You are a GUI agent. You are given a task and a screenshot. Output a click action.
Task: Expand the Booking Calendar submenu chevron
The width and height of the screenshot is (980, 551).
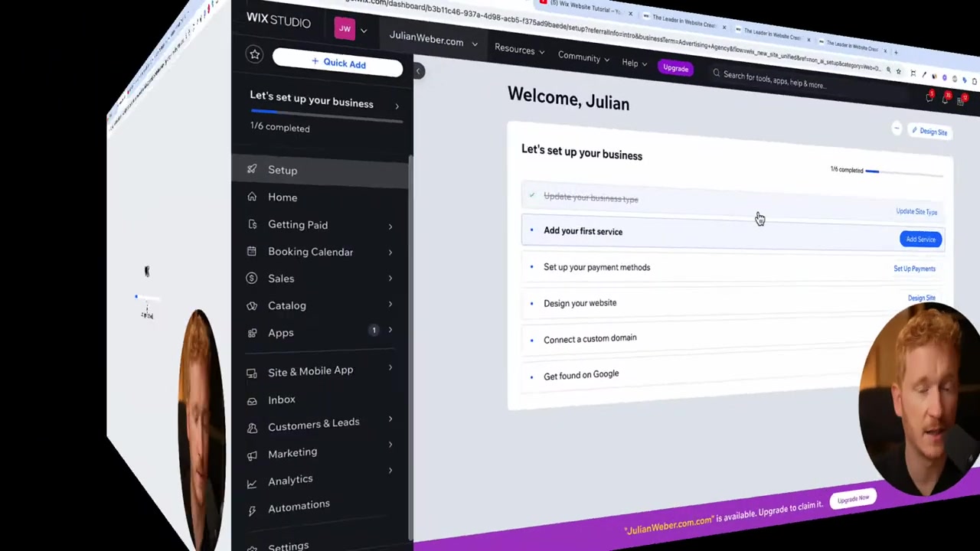[390, 252]
